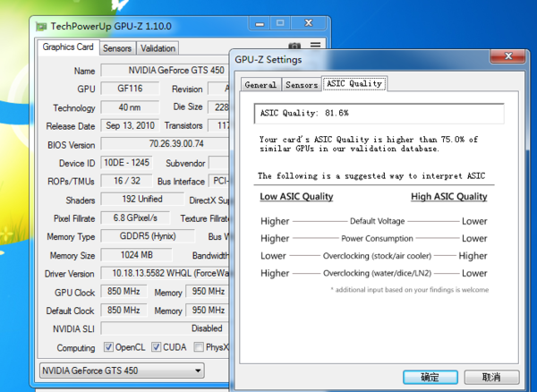
Task: Click the ROPs/TMUs field 16 / 32
Action: [126, 181]
